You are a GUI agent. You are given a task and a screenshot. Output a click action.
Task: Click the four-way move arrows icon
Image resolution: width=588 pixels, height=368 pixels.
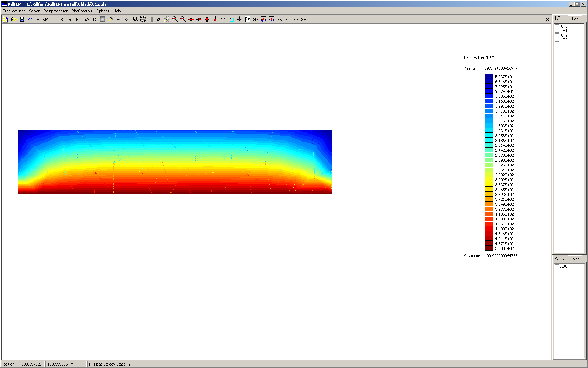[239, 20]
